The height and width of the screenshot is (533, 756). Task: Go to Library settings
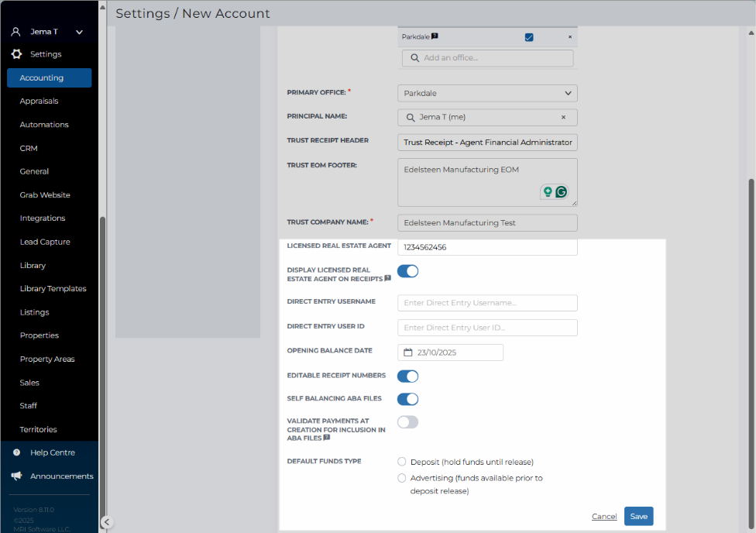[33, 265]
